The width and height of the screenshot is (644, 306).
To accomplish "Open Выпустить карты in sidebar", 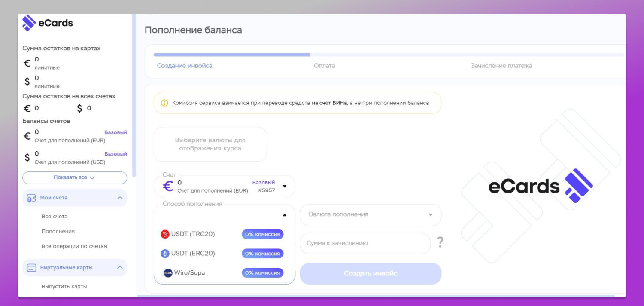I will tap(64, 286).
